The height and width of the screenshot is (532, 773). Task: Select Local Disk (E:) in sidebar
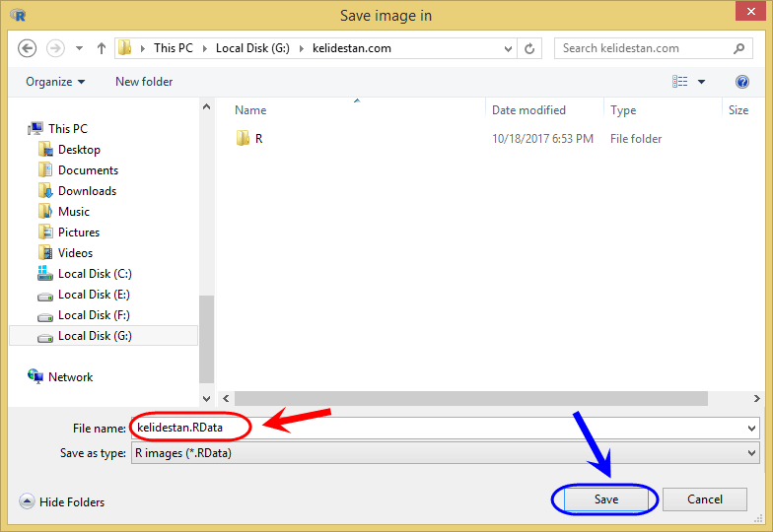[x=83, y=294]
